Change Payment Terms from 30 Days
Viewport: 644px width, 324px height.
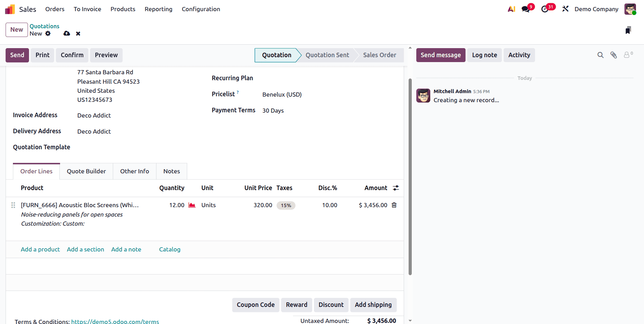(273, 110)
